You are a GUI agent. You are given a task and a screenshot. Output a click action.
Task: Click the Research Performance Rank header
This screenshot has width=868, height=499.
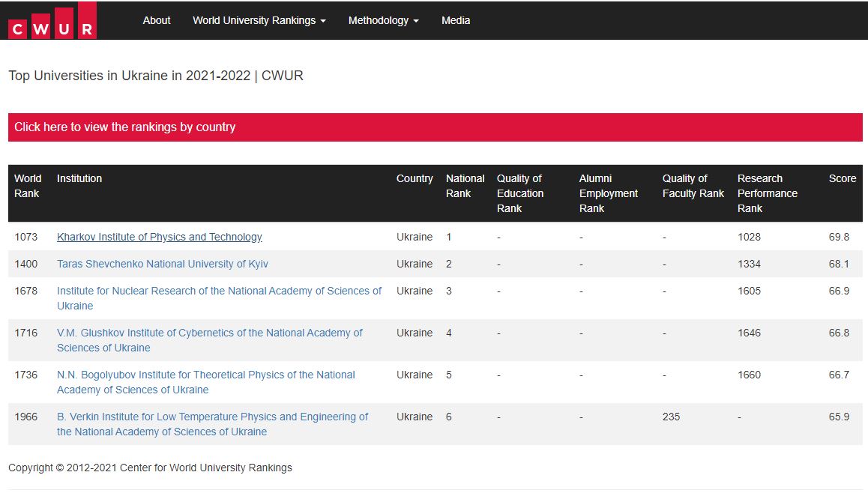767,193
